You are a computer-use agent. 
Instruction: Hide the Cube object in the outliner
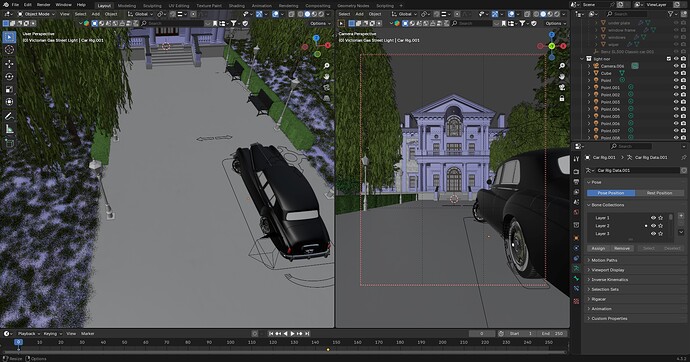(x=676, y=73)
